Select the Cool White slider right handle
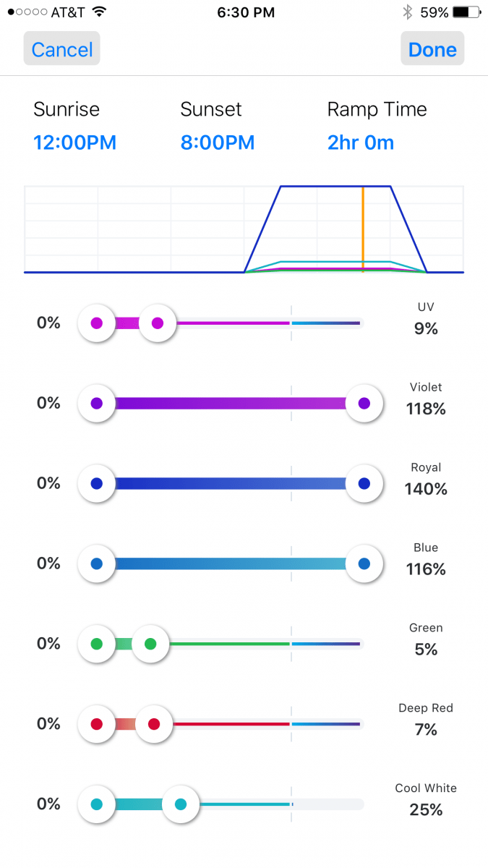Viewport: 488px width, 868px height. tap(181, 804)
